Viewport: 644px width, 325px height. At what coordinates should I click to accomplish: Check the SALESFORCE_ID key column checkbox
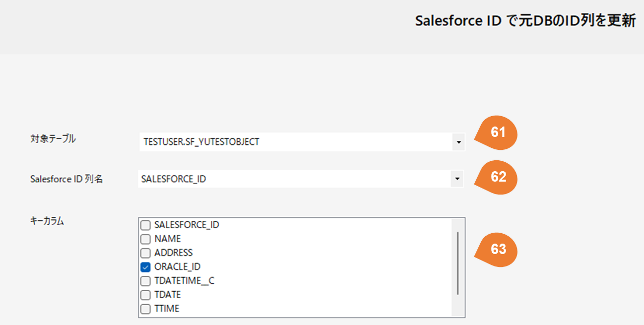coord(145,225)
